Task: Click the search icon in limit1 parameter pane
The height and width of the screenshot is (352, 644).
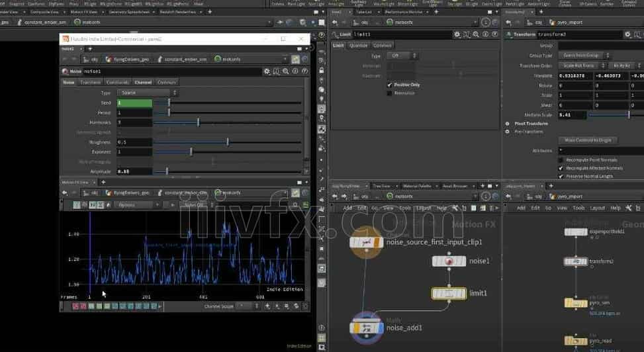Action: click(476, 34)
